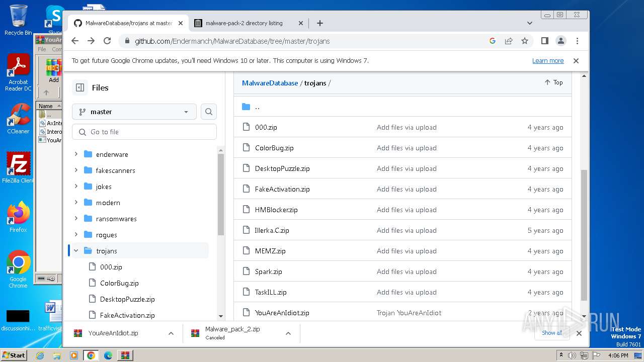This screenshot has height=362, width=644.
Task: Open Malware_pack_2.zip download options arrow
Action: click(x=288, y=333)
